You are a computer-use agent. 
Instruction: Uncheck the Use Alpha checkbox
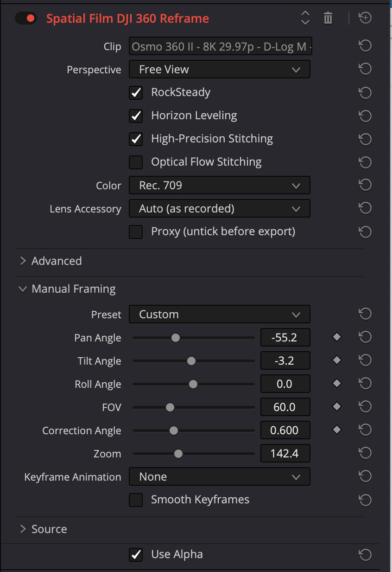136,554
